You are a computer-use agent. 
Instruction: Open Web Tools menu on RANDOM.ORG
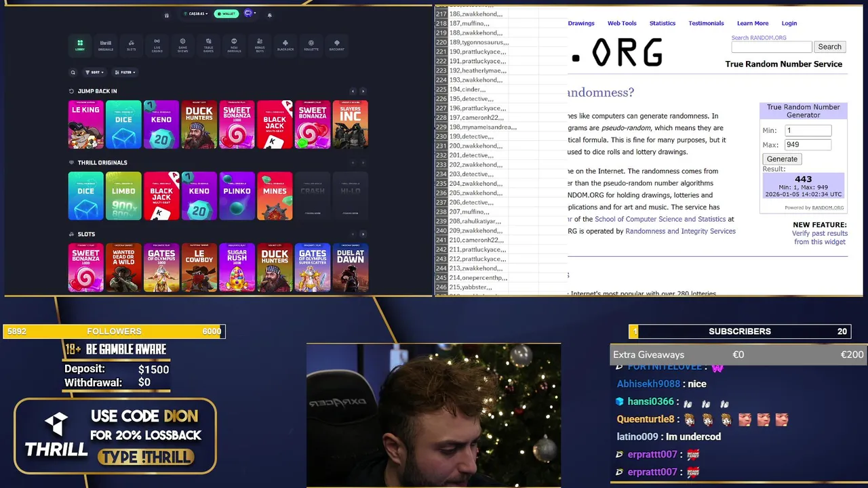tap(622, 23)
